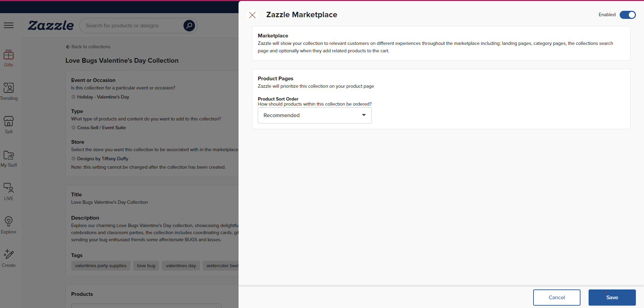Click the 'Description' heading
Image resolution: width=644 pixels, height=308 pixels.
click(85, 218)
